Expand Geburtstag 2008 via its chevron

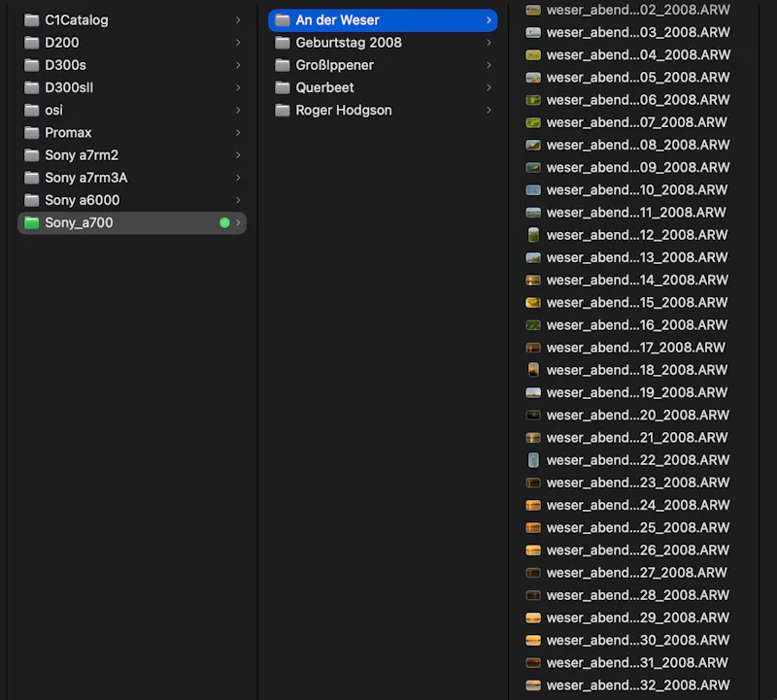tap(489, 43)
